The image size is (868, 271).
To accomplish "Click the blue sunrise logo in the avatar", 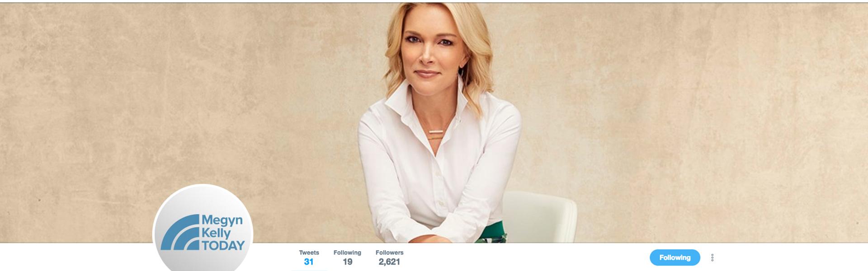I will (x=180, y=232).
